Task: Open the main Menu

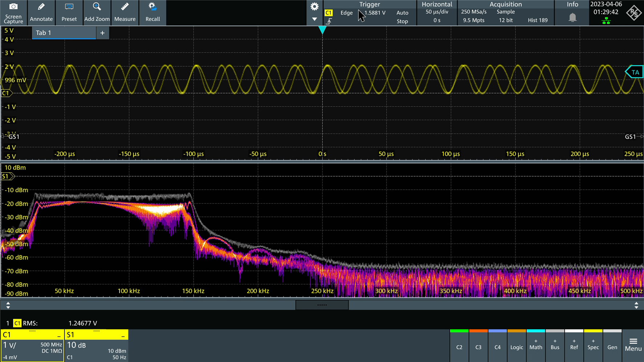Action: pyautogui.click(x=633, y=345)
